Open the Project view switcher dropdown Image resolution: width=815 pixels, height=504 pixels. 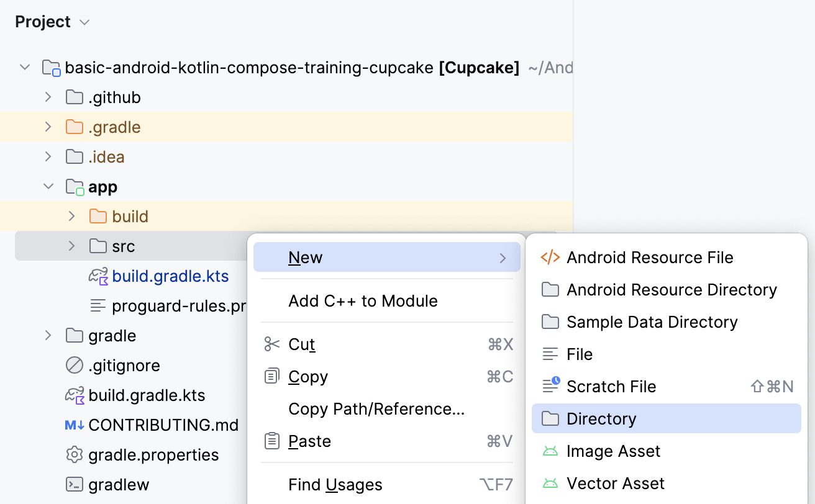point(84,22)
